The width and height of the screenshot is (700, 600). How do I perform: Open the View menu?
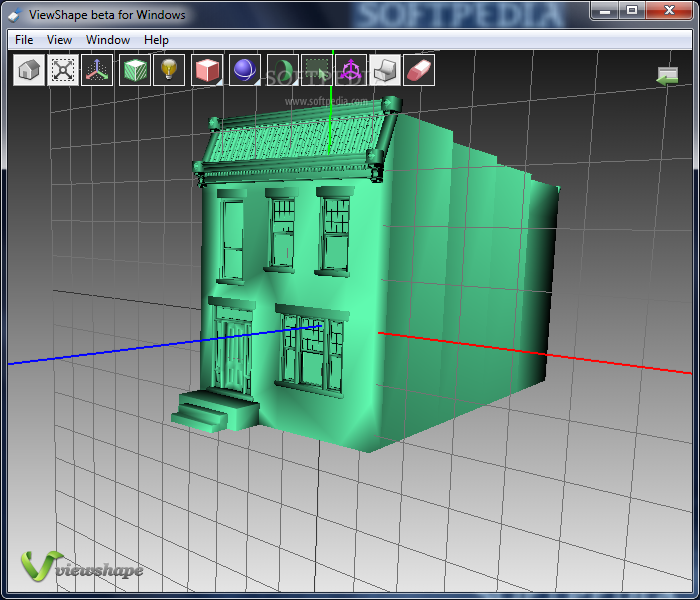[x=59, y=40]
